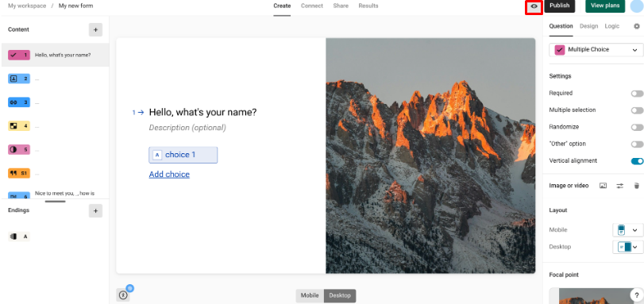
Task: Click the choice 1 option field
Action: pos(183,155)
